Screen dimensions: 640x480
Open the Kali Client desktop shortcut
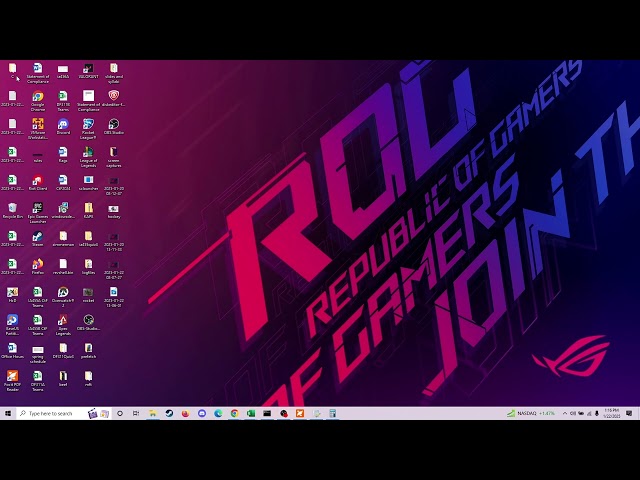point(38,182)
